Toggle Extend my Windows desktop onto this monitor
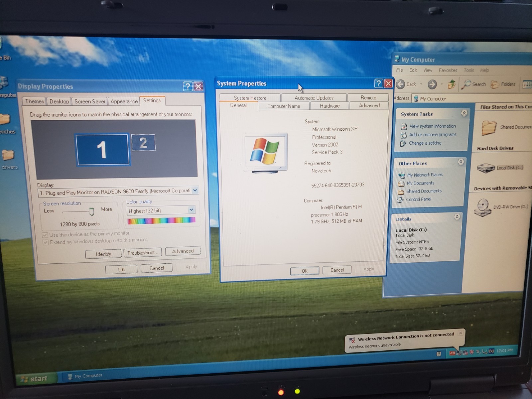532x399 pixels. coord(46,242)
